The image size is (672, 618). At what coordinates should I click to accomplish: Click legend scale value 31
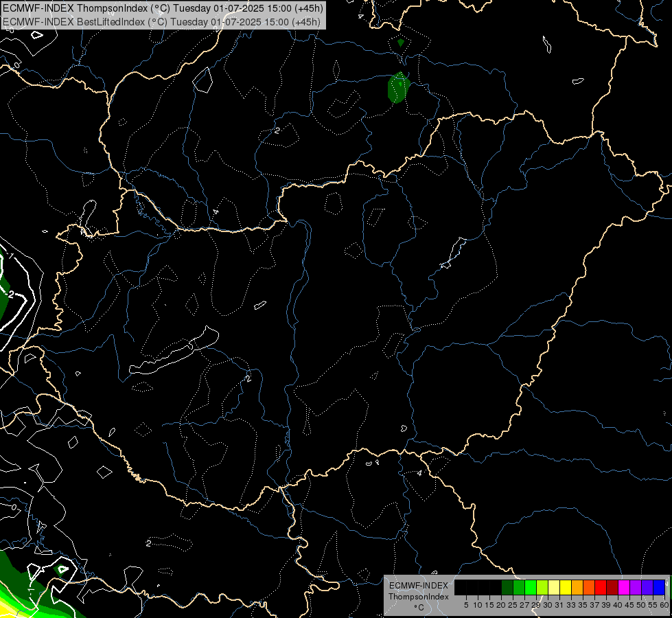pyautogui.click(x=559, y=605)
